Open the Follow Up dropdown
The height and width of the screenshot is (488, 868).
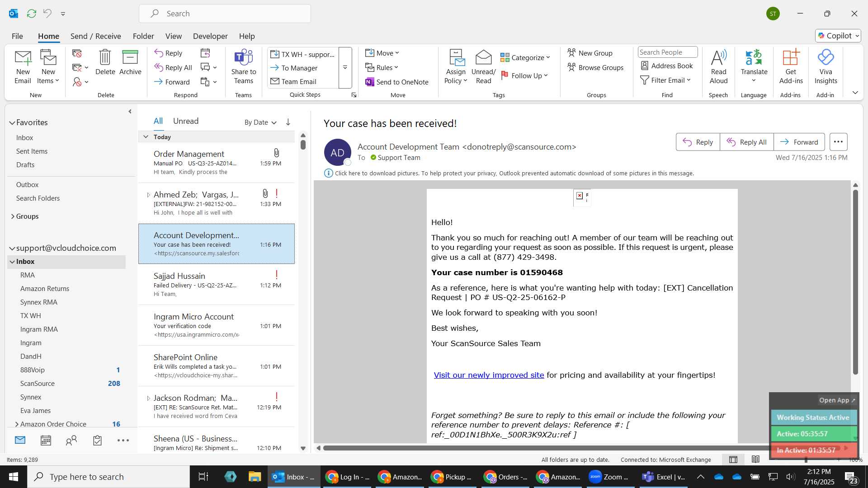coord(524,75)
